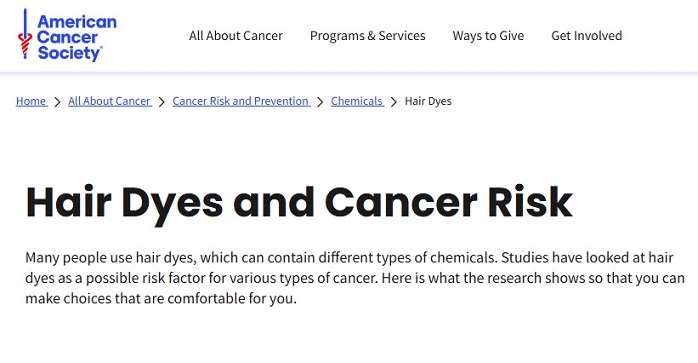Follow the All About Cancer breadcrumb link

(110, 101)
